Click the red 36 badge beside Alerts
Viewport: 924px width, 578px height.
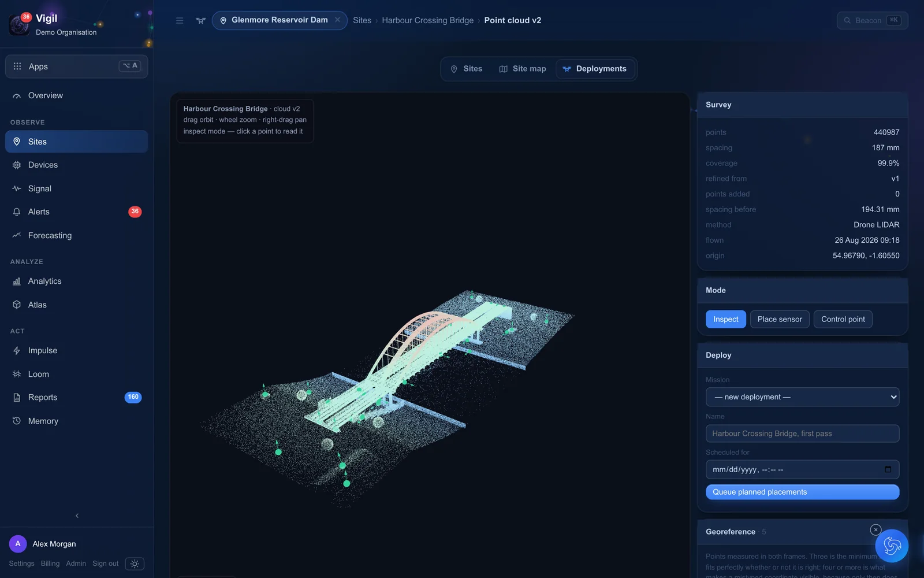click(135, 212)
